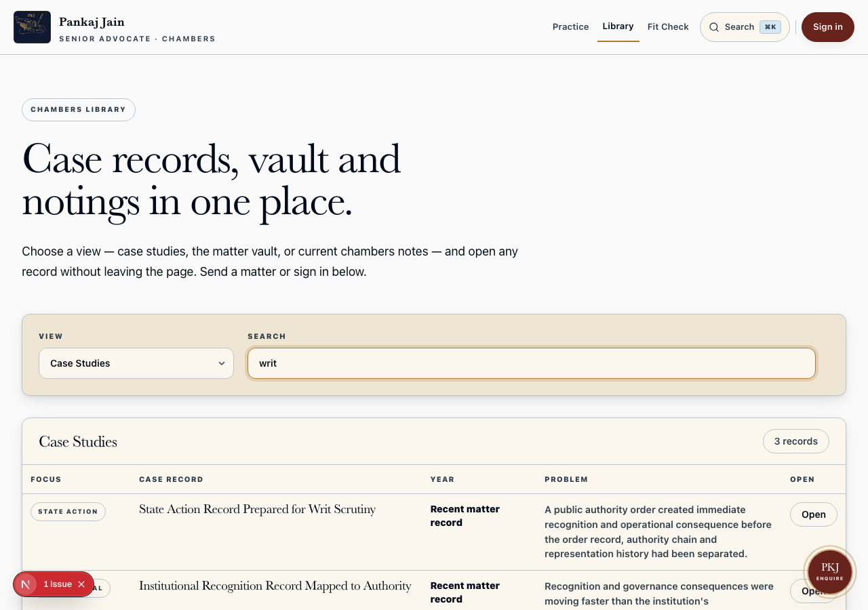Open the Search ⌘K button
Image resolution: width=868 pixels, height=610 pixels.
click(745, 27)
